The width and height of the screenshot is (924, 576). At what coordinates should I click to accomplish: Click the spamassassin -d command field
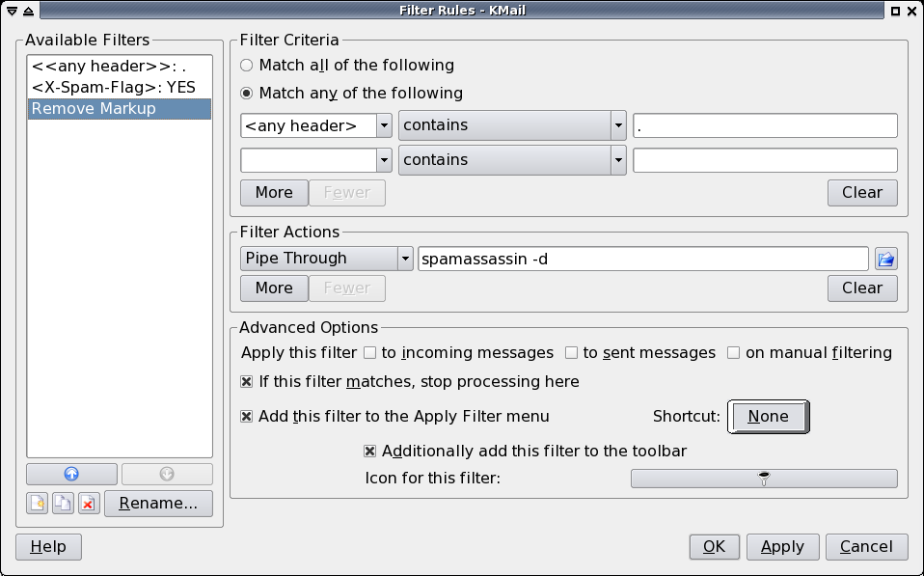point(643,259)
